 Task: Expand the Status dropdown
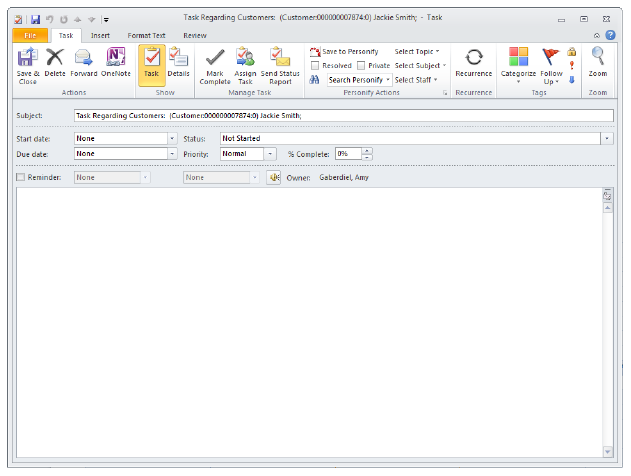[608, 138]
